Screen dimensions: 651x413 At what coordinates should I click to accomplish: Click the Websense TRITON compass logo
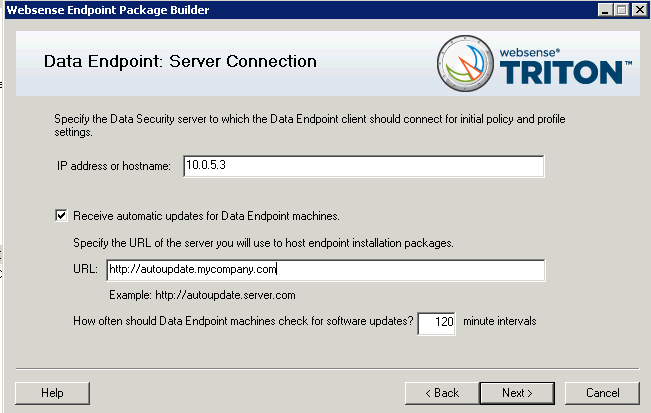pyautogui.click(x=465, y=64)
